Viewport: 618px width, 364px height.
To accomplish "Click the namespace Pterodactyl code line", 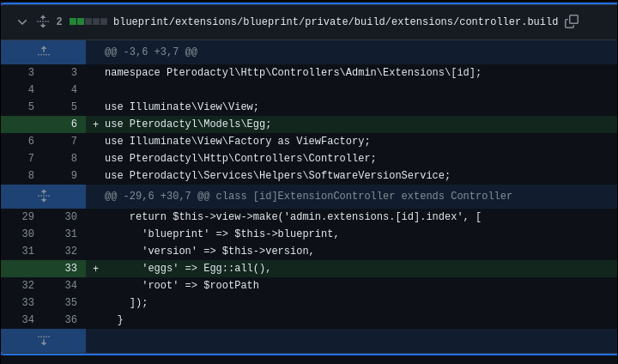I will click(x=293, y=73).
